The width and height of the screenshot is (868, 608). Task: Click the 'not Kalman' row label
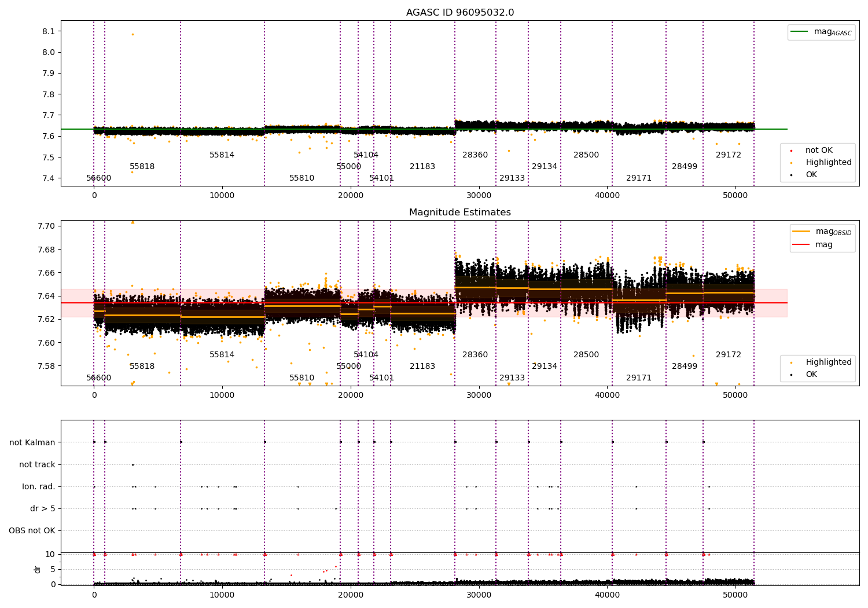(32, 443)
